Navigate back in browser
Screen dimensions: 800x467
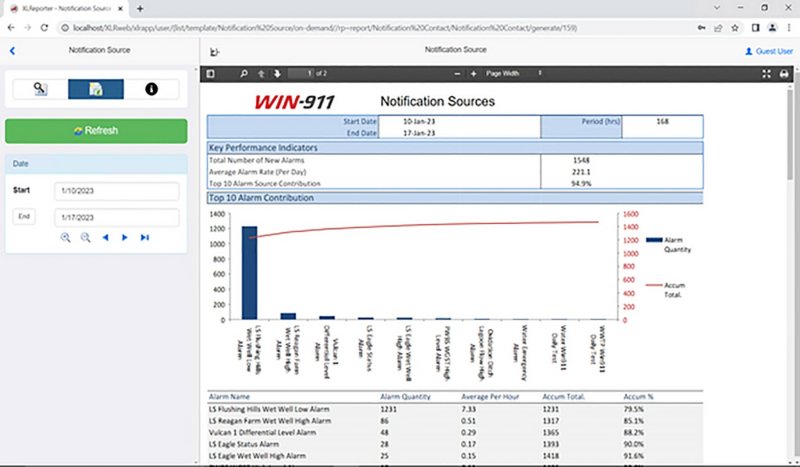coord(11,28)
